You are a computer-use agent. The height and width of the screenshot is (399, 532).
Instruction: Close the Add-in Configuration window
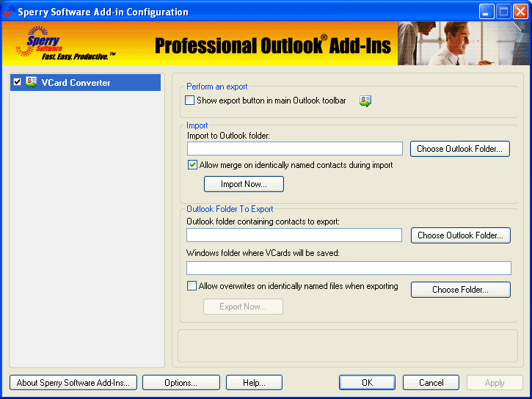pos(520,12)
